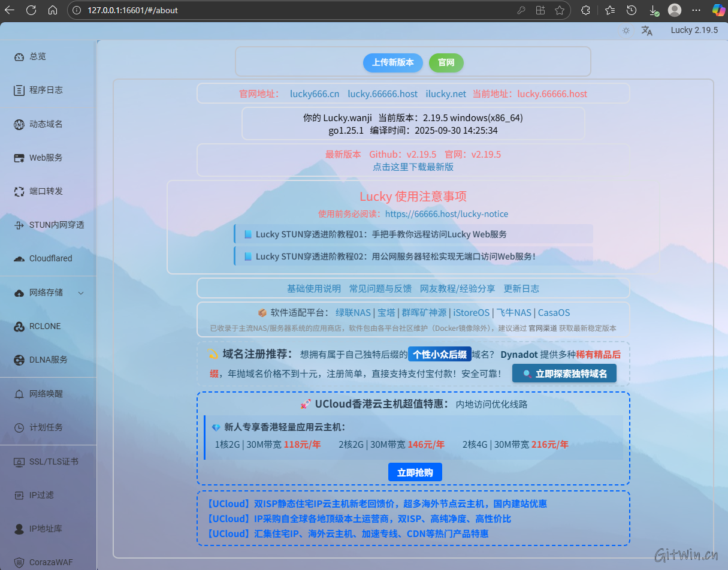Click the browser profile avatar

click(675, 10)
